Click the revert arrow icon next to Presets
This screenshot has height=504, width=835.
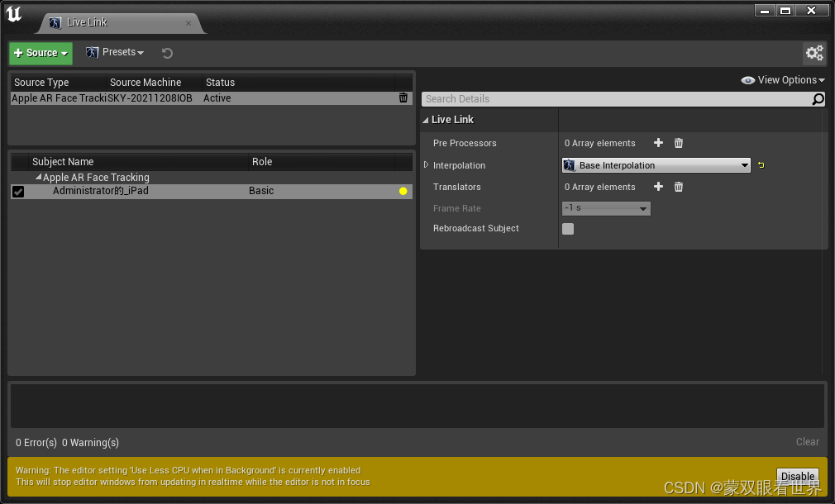167,53
